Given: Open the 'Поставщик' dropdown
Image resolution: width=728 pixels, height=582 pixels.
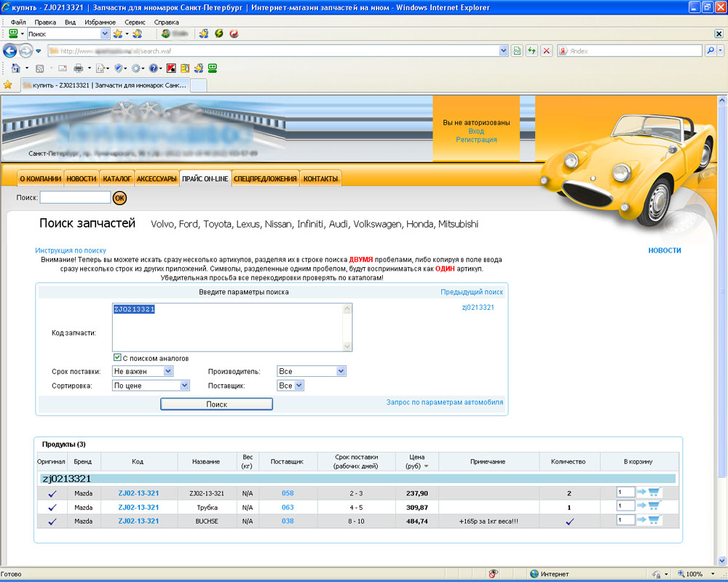Looking at the screenshot, I should point(290,386).
